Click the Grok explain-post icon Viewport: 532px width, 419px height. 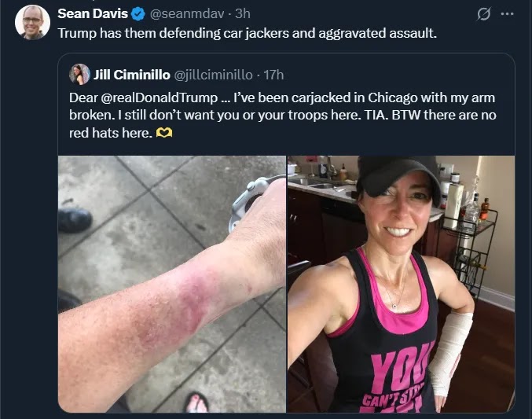484,14
